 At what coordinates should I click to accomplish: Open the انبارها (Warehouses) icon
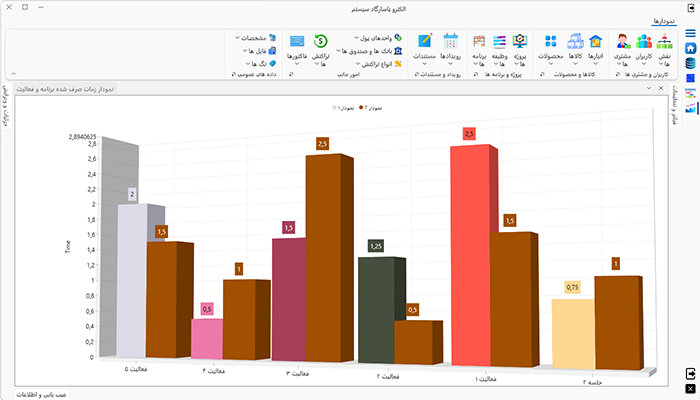pyautogui.click(x=596, y=46)
